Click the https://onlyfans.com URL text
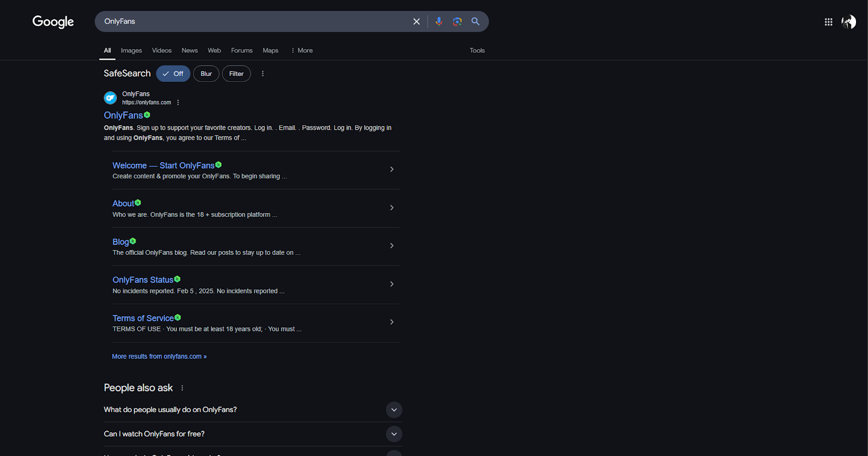The image size is (868, 456). (x=146, y=102)
